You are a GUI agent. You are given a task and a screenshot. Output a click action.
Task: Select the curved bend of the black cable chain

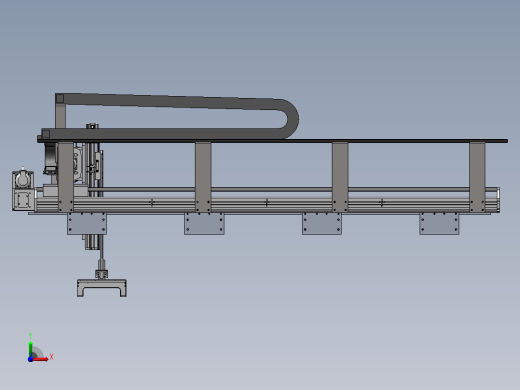coord(289,119)
